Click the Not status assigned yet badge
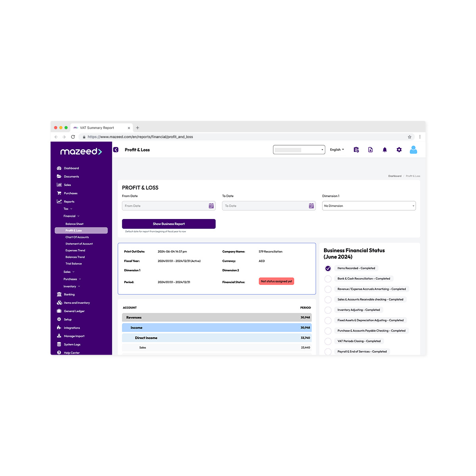Screen dimensions: 476x476 tap(276, 281)
